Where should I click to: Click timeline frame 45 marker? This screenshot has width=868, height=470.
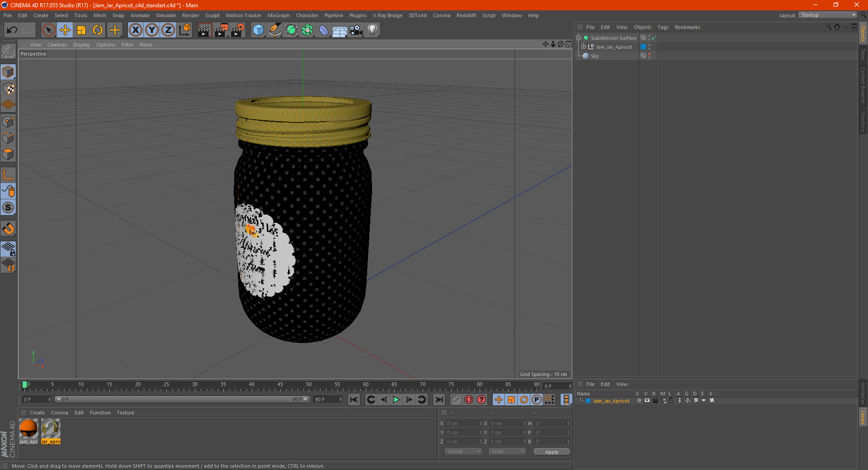[x=280, y=385]
